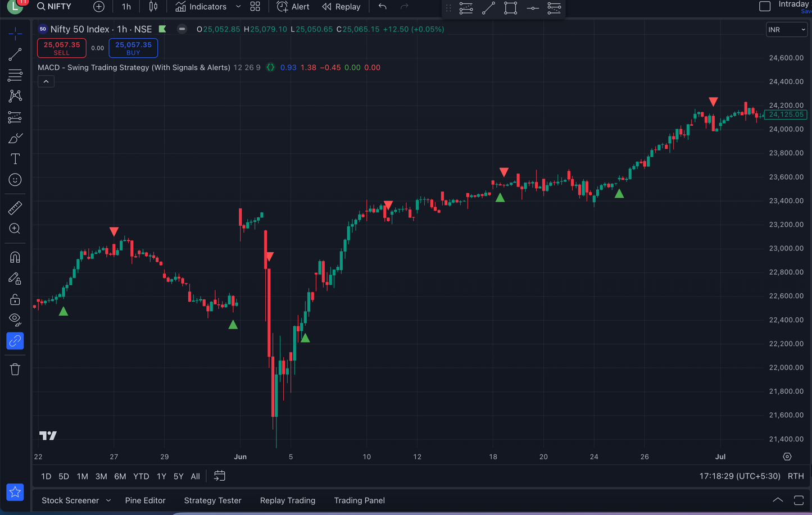Create a new Alert
The image size is (812, 515).
pyautogui.click(x=293, y=7)
